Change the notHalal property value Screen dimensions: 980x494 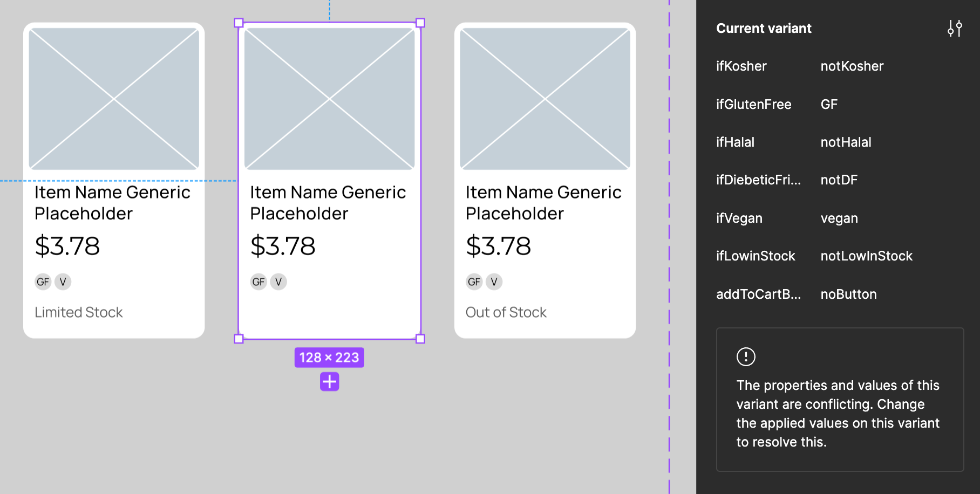point(846,142)
